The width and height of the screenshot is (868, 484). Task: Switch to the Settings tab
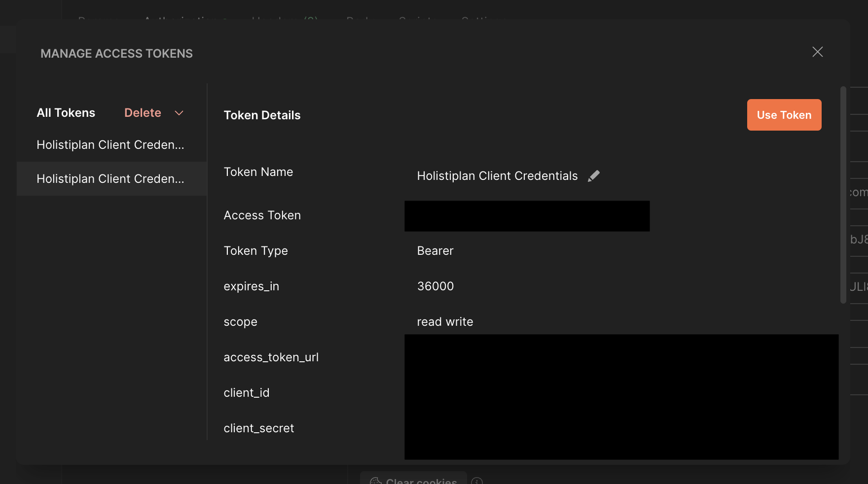[481, 20]
